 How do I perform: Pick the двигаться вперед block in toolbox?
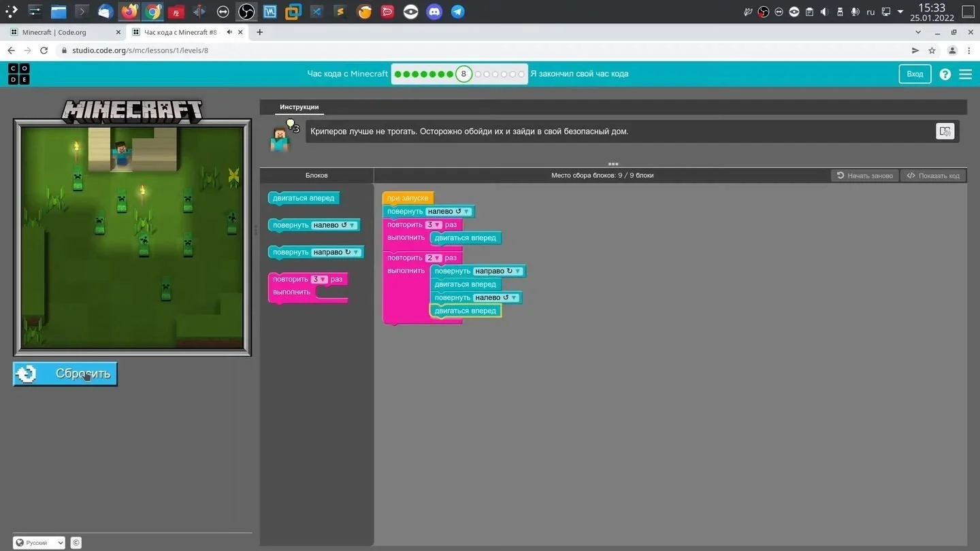point(304,198)
